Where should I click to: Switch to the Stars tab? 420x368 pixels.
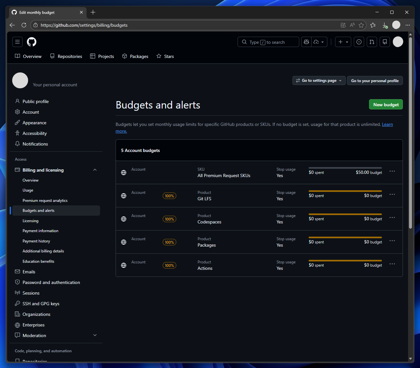[165, 56]
